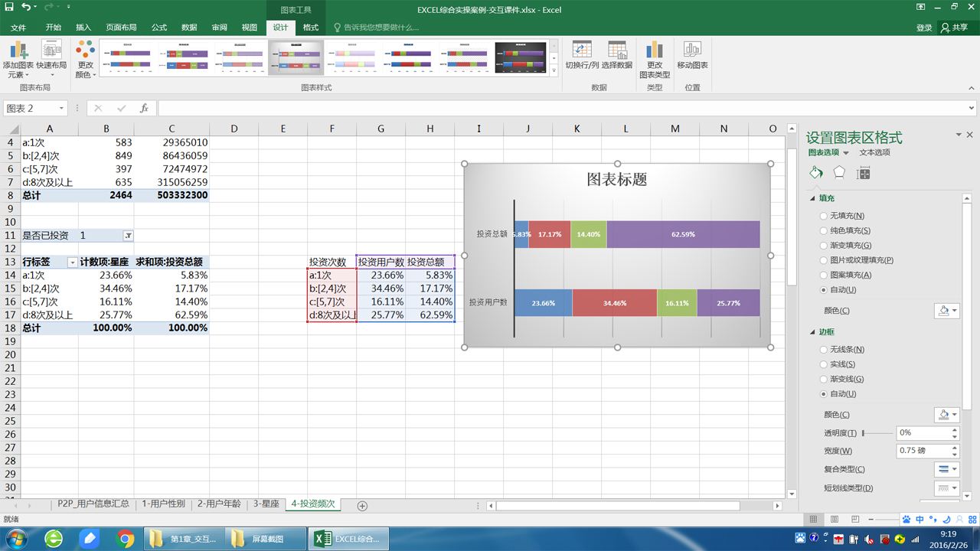This screenshot has width=980, height=551.
Task: Select Picture or texture fill (图片或纹理填充)
Action: (823, 260)
